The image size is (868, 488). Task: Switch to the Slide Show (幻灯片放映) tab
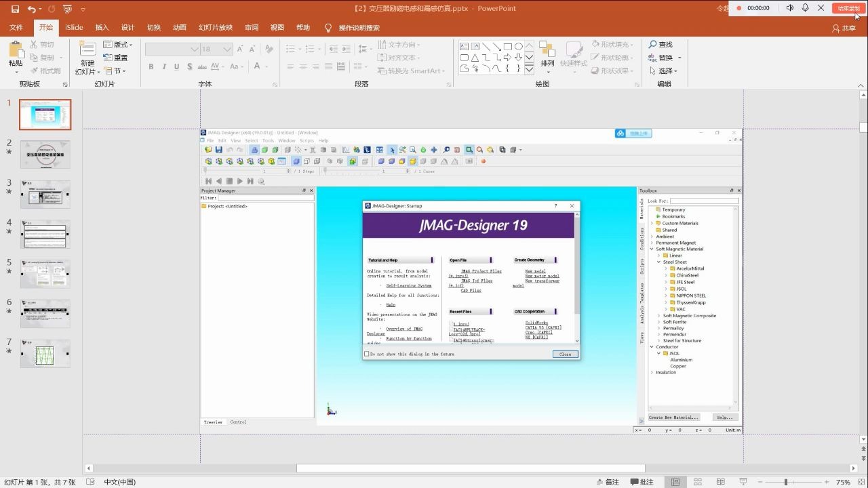(215, 28)
